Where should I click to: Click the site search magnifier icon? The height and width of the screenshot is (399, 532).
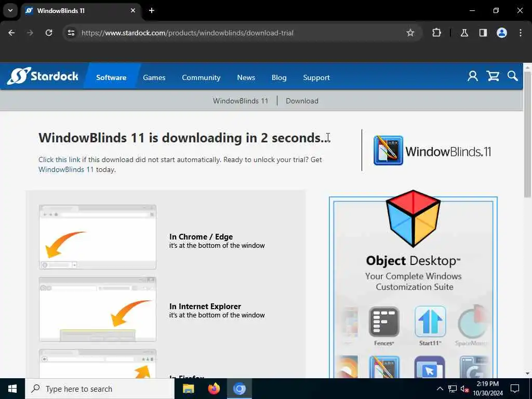(512, 76)
